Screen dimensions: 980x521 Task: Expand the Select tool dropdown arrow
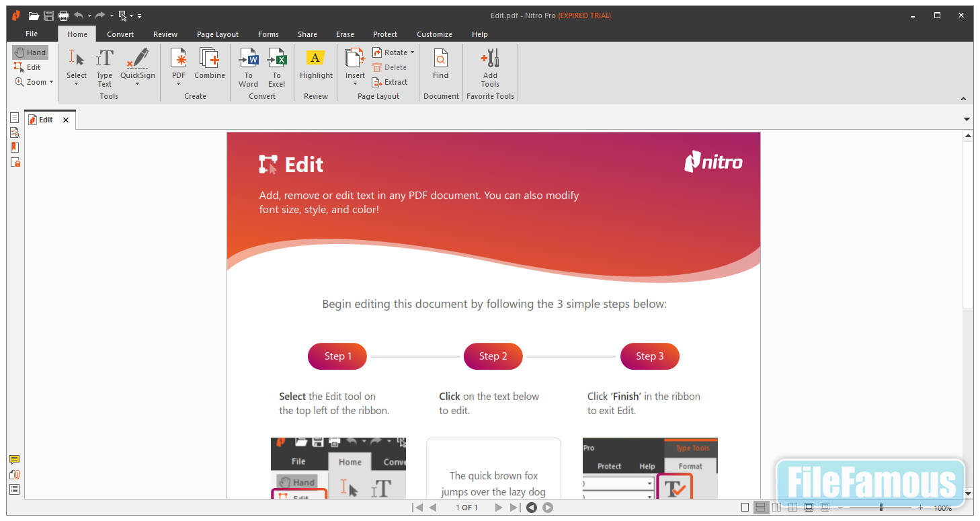77,84
